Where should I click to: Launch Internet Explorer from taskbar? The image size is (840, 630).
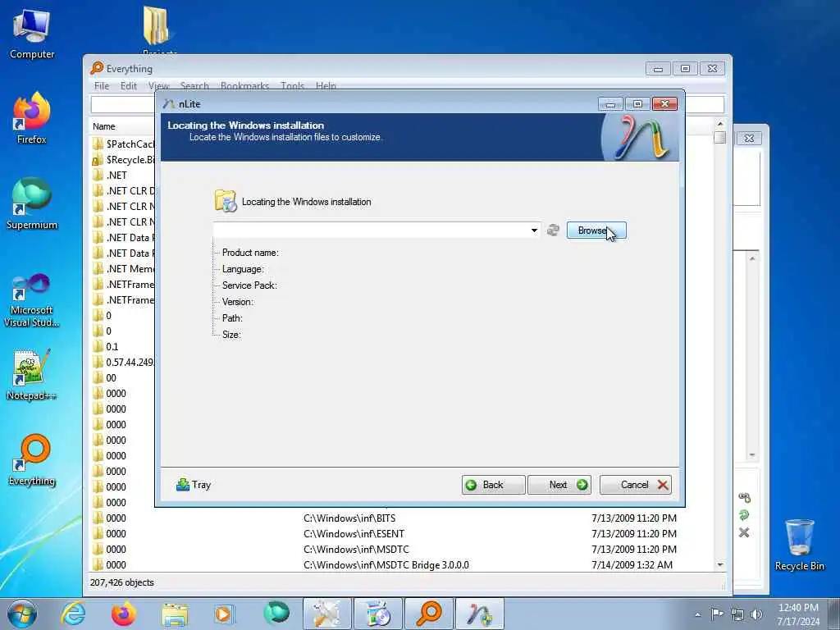click(x=73, y=614)
